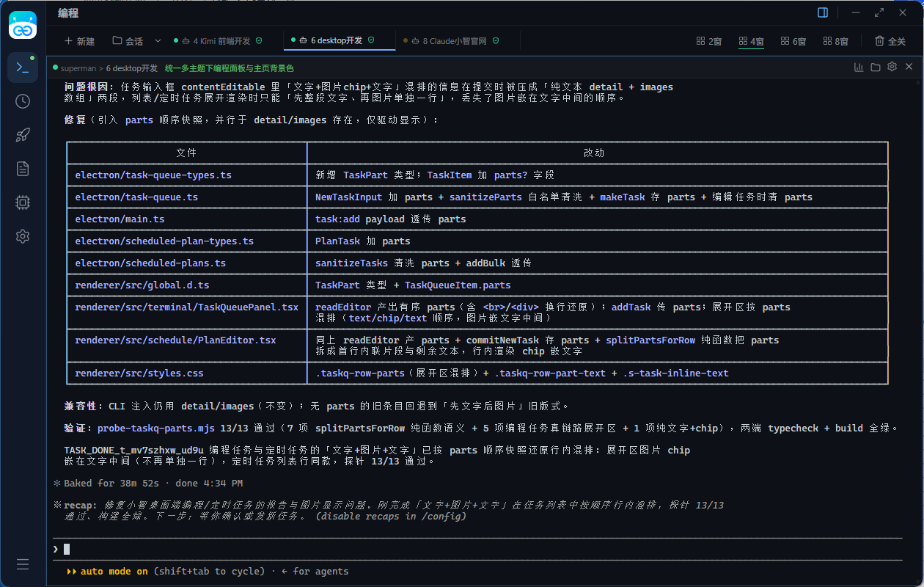The width and height of the screenshot is (924, 587).
Task: Click the green task title 统一多主题下编程面板与主页背景色
Action: 229,68
